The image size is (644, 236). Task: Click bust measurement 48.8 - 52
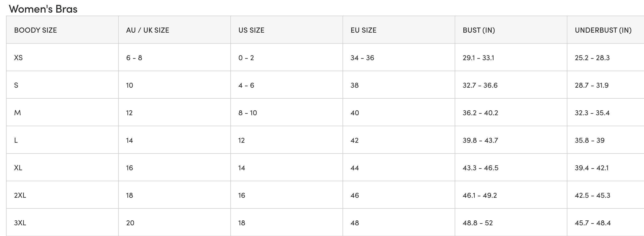(x=477, y=223)
